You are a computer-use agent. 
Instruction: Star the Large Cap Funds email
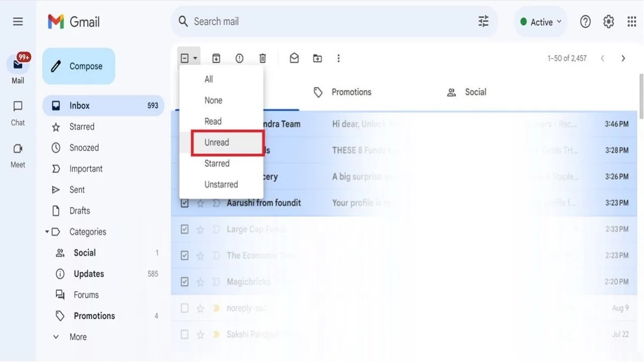click(x=200, y=230)
